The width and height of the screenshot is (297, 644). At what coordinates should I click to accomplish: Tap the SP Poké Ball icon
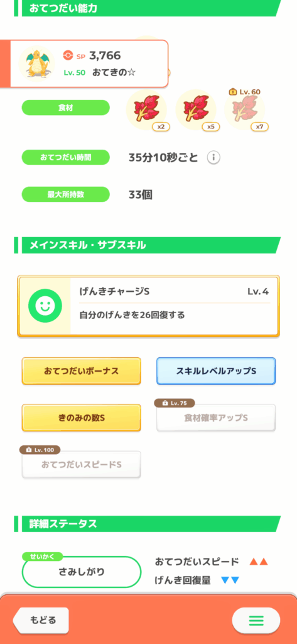point(68,55)
